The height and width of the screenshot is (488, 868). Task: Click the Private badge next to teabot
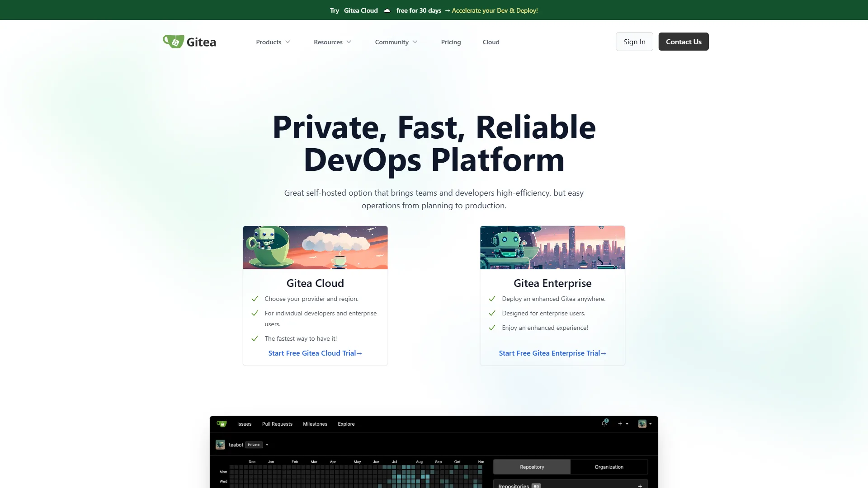254,445
